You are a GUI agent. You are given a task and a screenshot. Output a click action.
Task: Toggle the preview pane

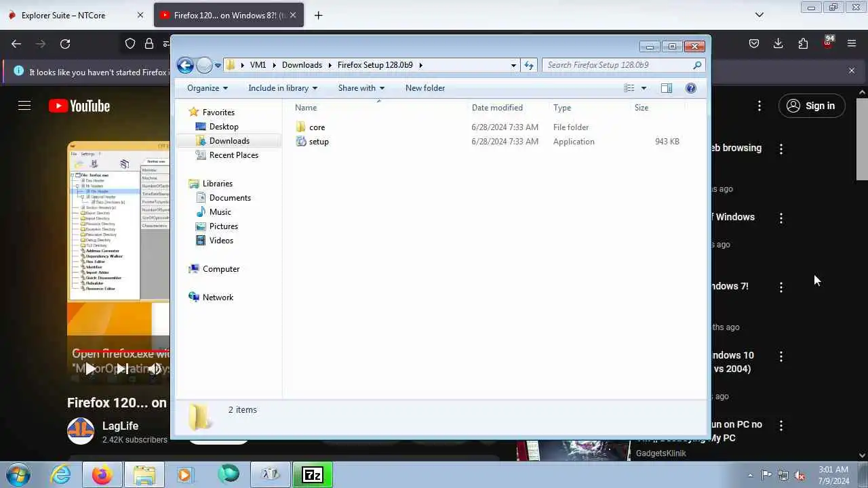[667, 88]
